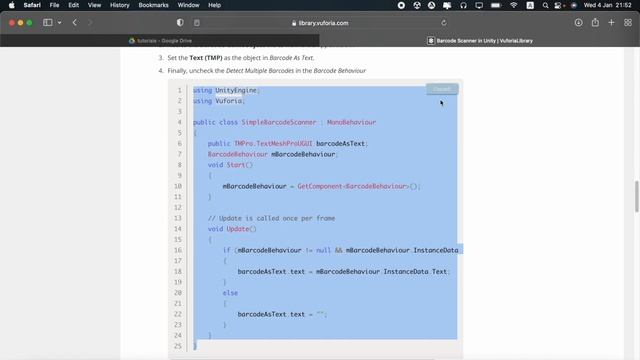Expand the sidebar tab group dropdown arrow

point(60,23)
